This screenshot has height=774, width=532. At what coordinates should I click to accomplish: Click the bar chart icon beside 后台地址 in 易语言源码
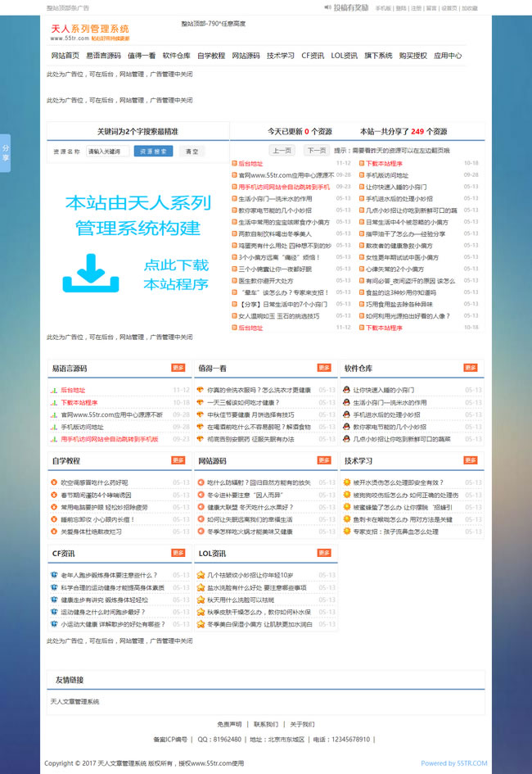54,391
